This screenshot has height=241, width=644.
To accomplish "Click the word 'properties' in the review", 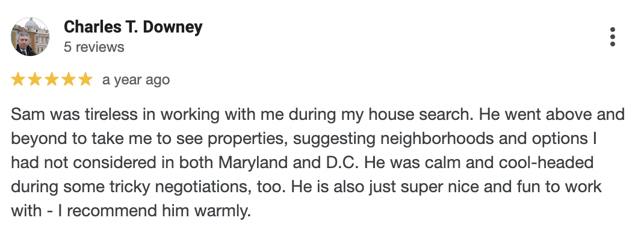I will tap(246, 139).
